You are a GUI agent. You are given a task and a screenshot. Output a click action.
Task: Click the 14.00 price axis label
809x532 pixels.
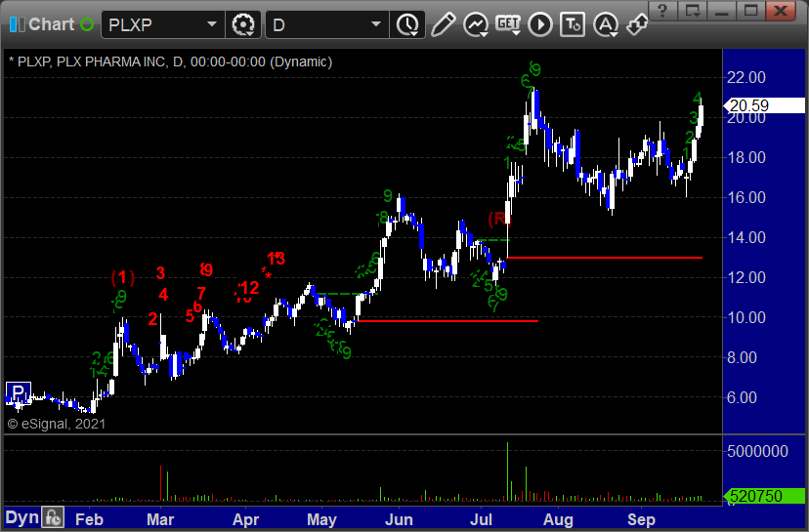(746, 237)
